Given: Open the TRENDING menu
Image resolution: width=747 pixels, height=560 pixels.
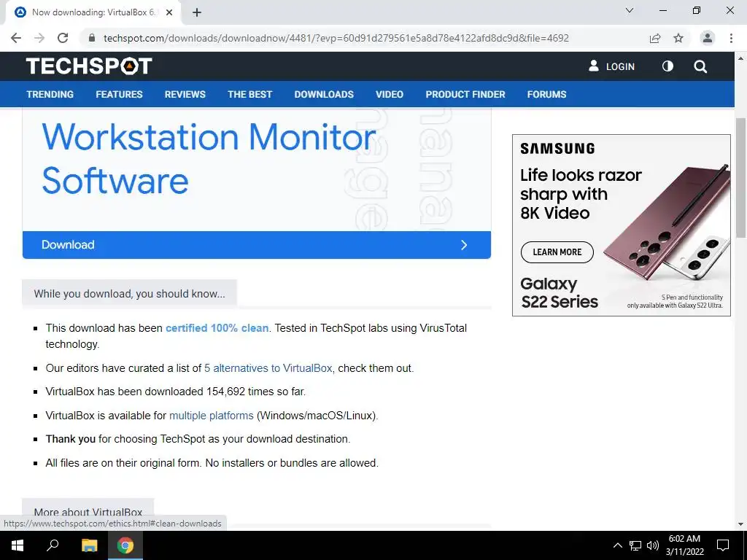Looking at the screenshot, I should (50, 94).
